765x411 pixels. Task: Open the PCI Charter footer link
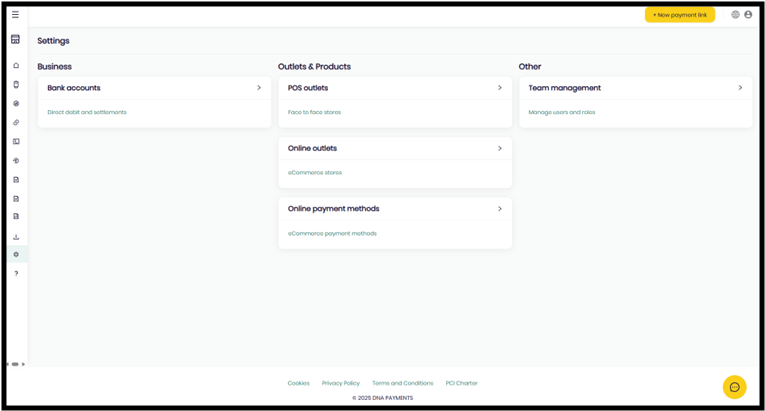(462, 383)
